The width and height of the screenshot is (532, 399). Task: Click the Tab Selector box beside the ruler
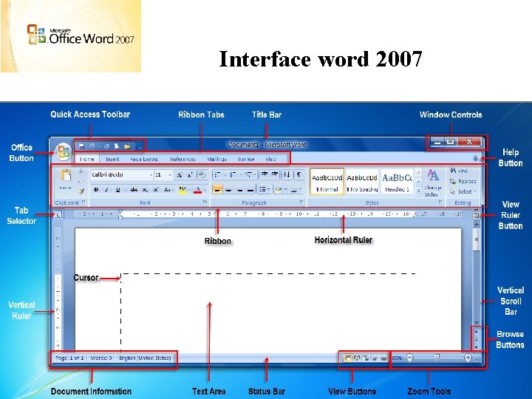pos(58,214)
